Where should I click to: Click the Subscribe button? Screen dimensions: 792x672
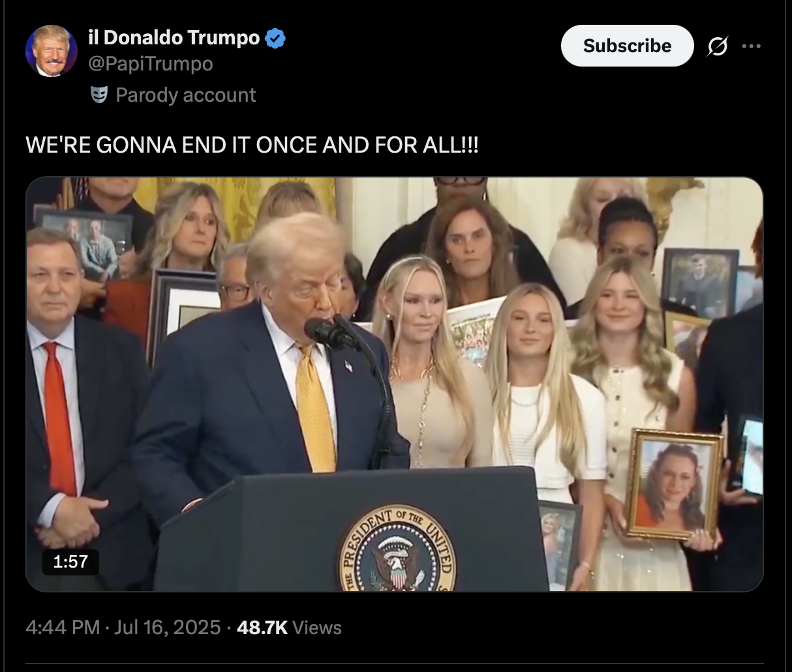[x=627, y=46]
